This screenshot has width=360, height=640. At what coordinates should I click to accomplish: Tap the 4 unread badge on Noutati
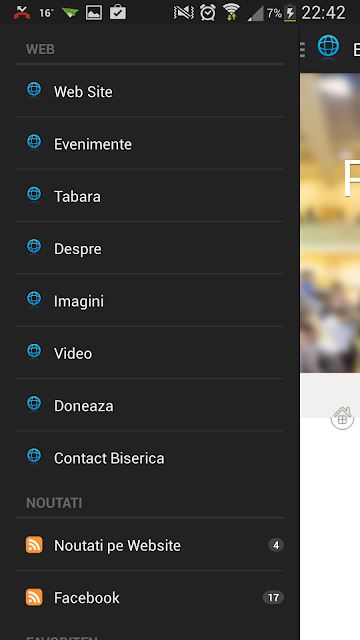276,545
